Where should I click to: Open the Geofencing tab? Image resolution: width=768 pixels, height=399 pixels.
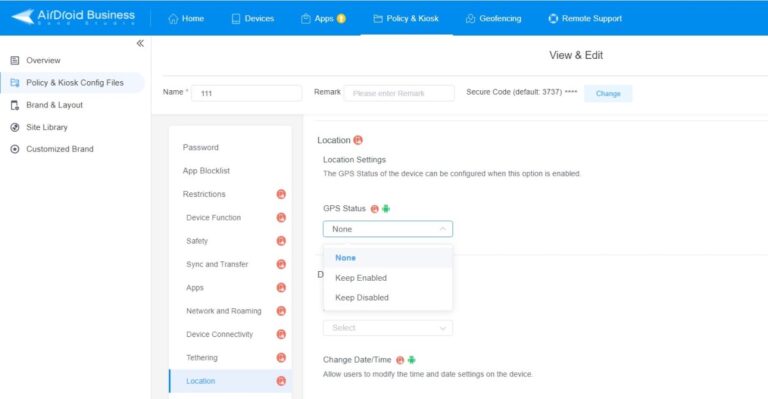[x=493, y=19]
